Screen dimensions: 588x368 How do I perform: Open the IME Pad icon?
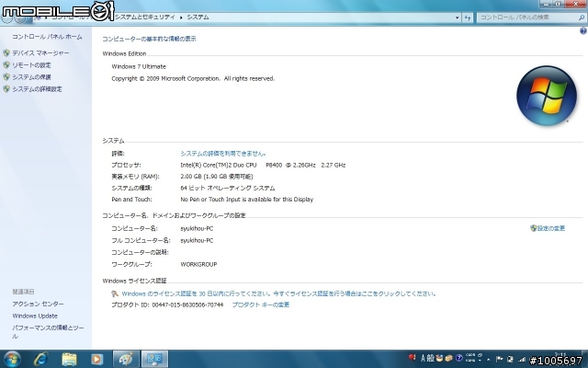coord(439,358)
